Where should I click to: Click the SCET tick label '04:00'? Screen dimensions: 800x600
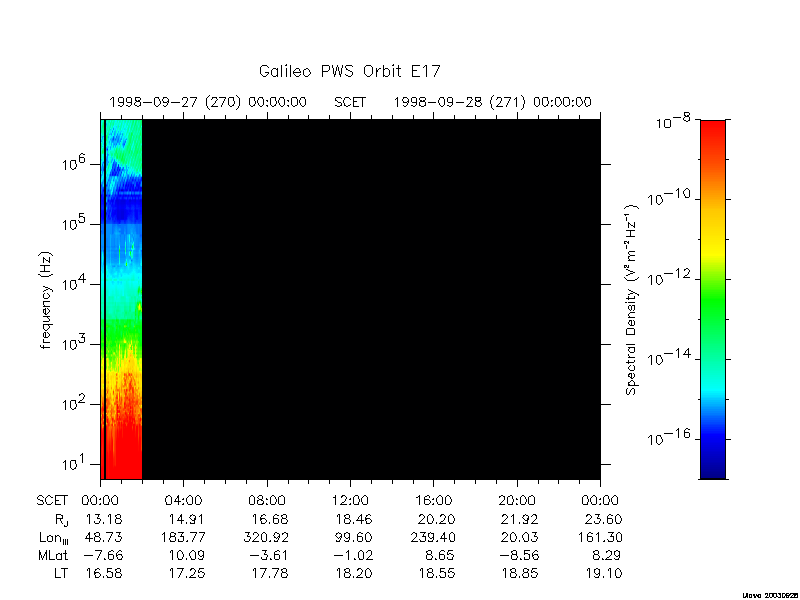click(183, 501)
